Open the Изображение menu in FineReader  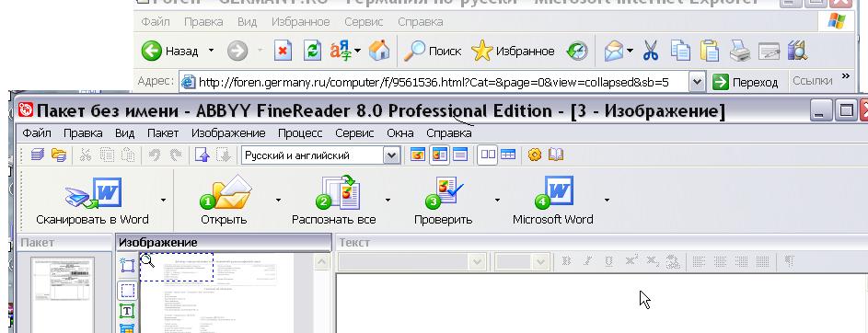coord(228,132)
